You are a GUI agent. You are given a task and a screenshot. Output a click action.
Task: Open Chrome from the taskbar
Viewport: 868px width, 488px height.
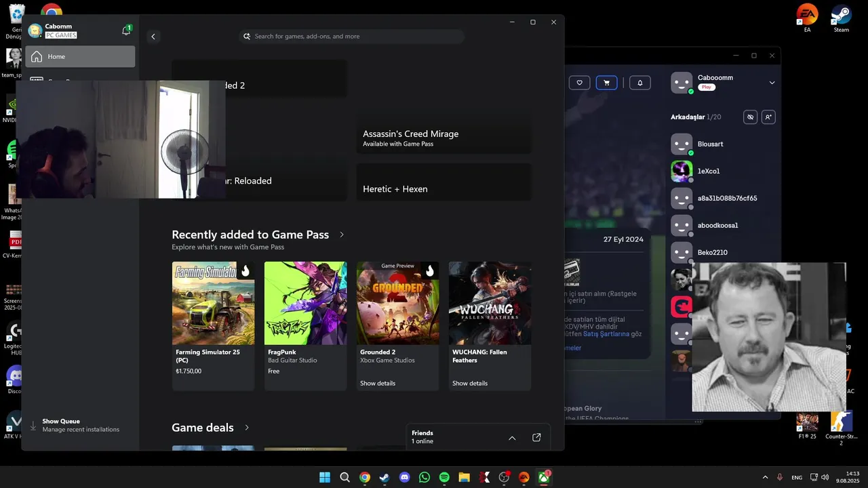click(x=365, y=477)
